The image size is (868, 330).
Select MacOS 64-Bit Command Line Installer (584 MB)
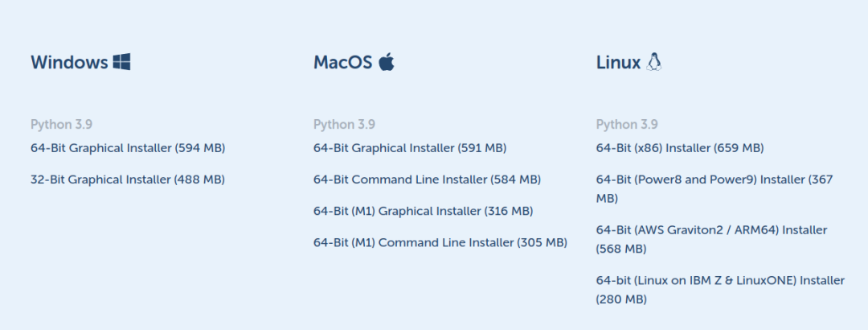click(427, 179)
